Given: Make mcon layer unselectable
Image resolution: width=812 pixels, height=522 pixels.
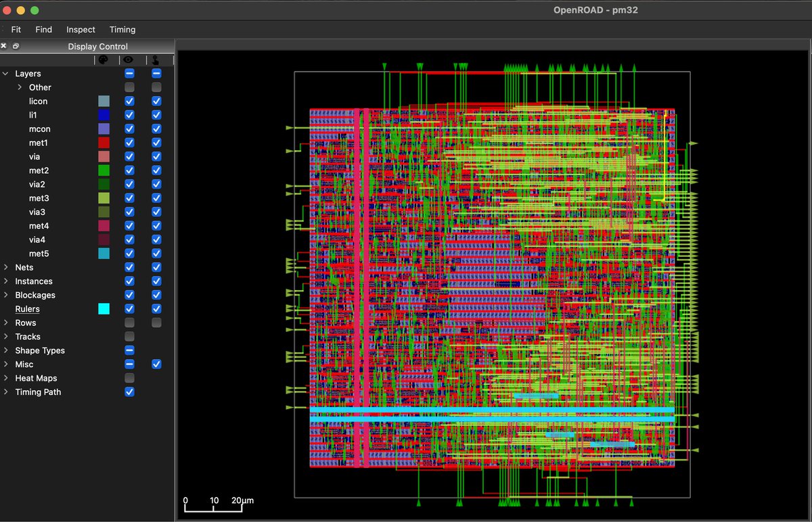Looking at the screenshot, I should coord(156,129).
